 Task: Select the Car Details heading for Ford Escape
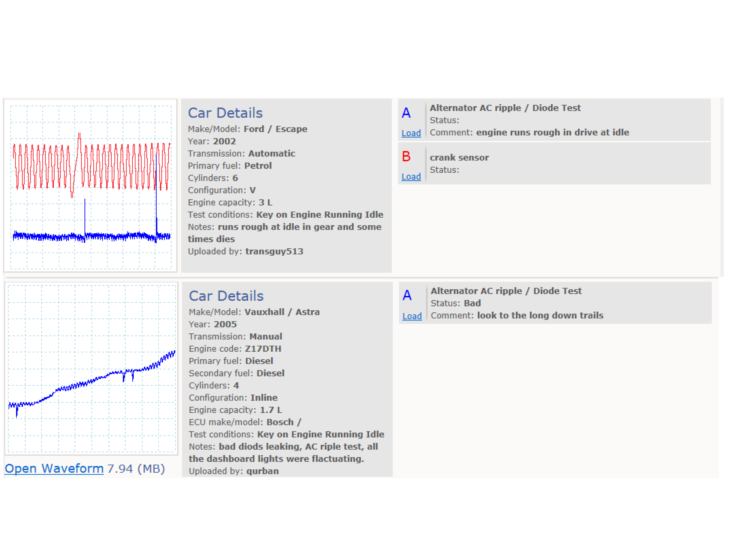coord(225,113)
